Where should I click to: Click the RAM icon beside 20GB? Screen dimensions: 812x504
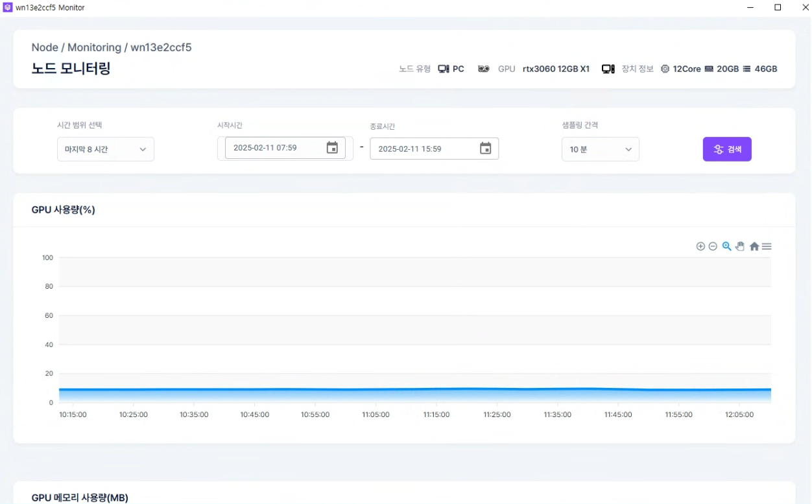click(x=709, y=69)
